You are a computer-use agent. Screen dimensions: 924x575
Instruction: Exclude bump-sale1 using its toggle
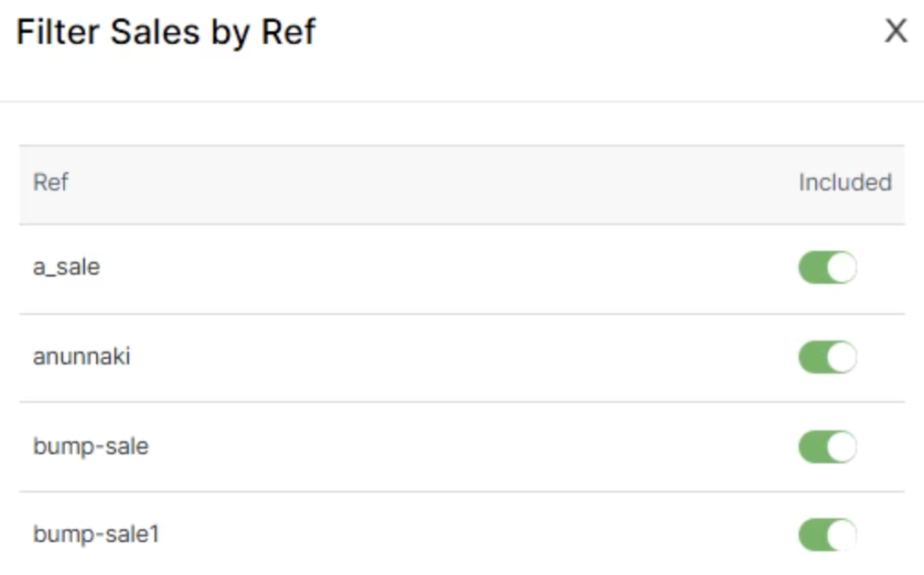tap(827, 535)
